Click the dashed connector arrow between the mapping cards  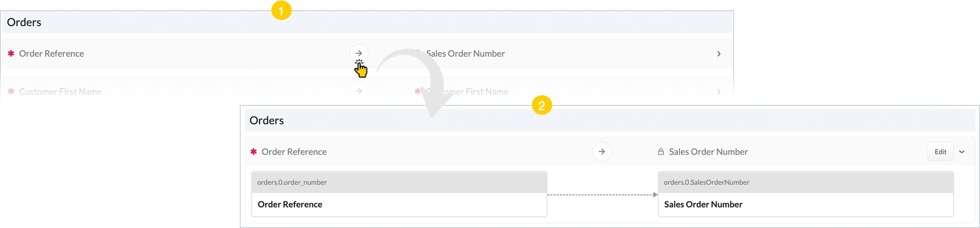pos(602,195)
